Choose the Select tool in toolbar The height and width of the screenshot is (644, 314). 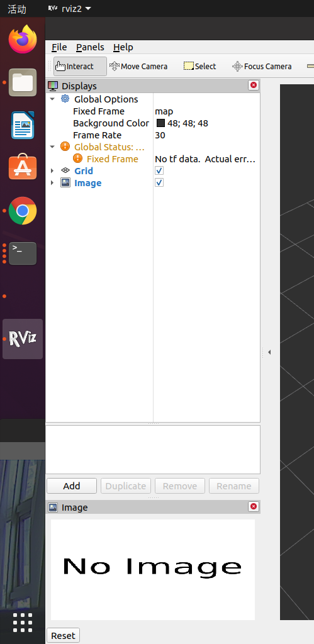click(x=199, y=66)
